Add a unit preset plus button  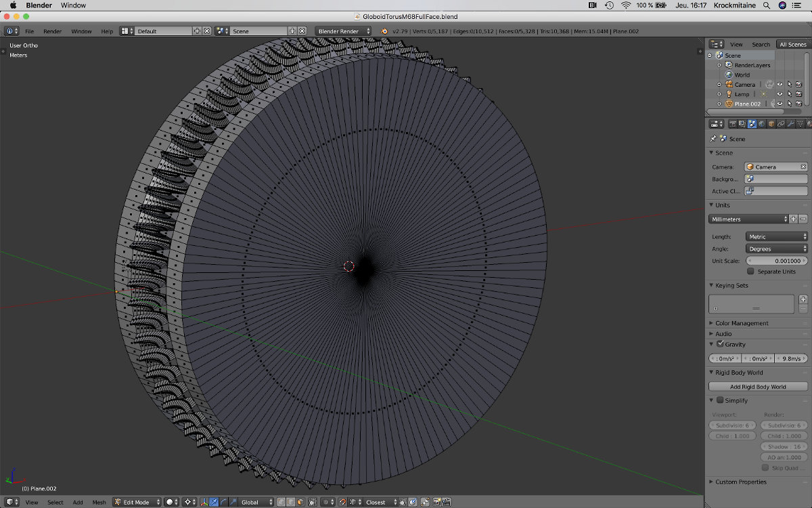[794, 219]
